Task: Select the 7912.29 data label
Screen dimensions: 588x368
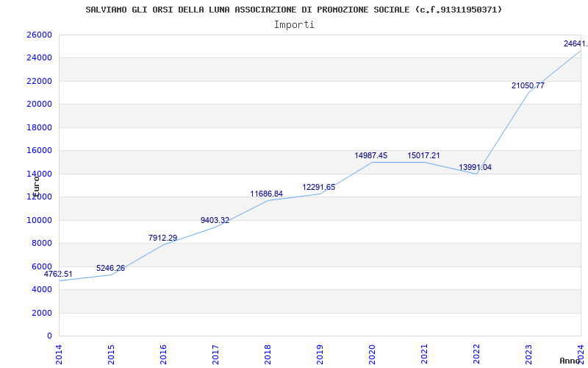Action: pyautogui.click(x=162, y=238)
